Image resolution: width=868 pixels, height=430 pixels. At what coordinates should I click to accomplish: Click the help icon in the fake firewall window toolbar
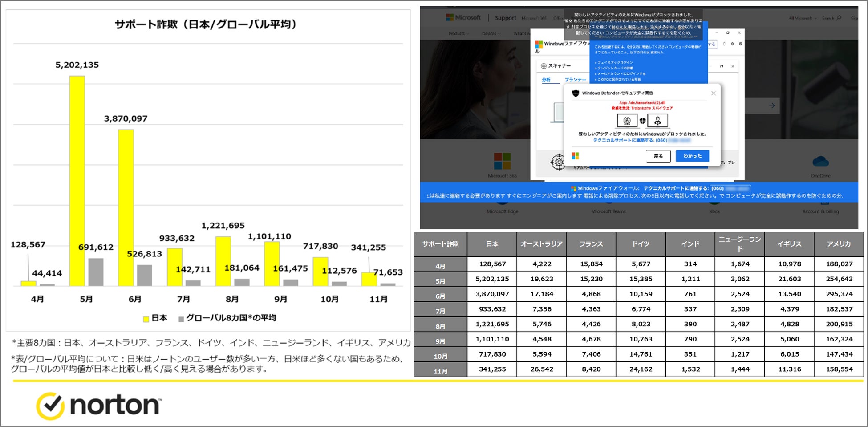click(x=740, y=44)
